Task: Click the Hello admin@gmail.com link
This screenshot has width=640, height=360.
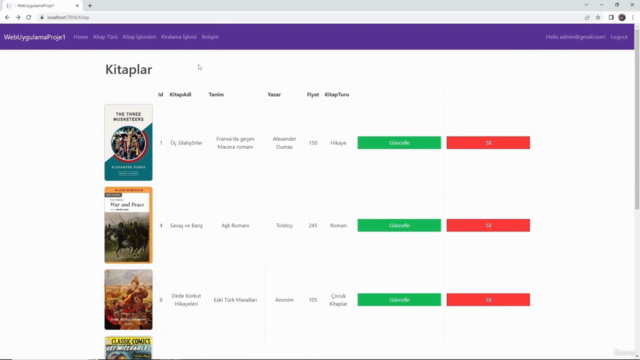Action: click(576, 37)
